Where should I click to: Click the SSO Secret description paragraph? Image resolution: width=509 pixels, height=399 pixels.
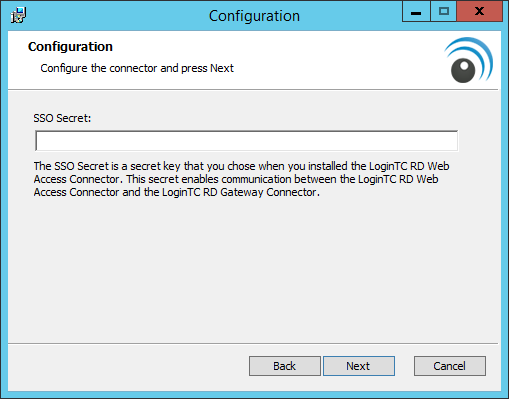[x=241, y=179]
